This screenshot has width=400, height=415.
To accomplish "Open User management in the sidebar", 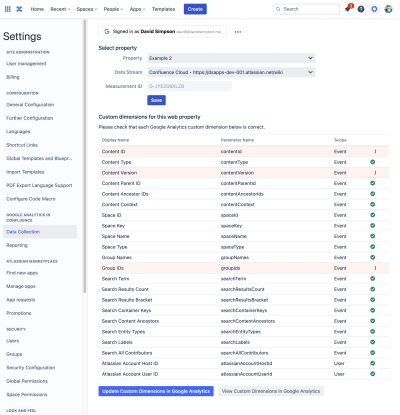I will pos(26,63).
